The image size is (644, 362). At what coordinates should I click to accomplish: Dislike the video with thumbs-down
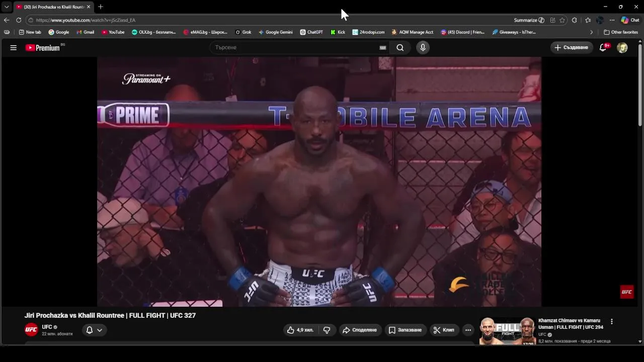[x=327, y=330]
